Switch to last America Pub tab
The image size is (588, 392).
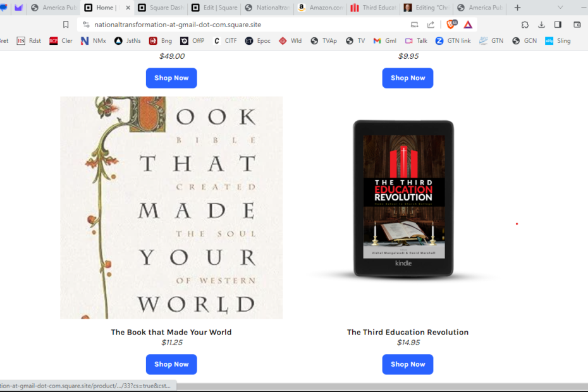click(x=481, y=8)
